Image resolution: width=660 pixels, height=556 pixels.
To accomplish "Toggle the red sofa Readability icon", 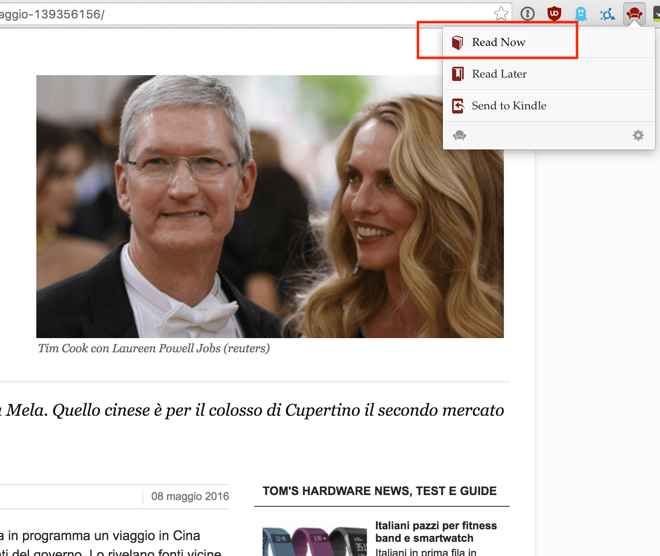I will pos(632,14).
